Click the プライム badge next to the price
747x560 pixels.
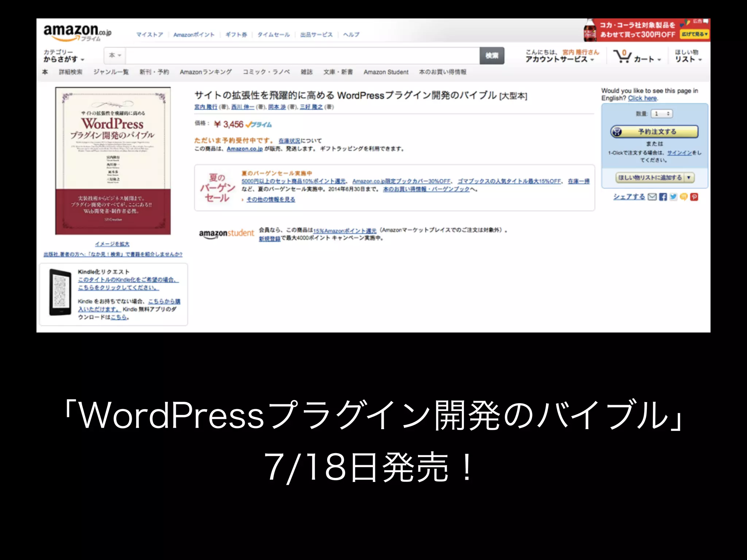coord(259,125)
